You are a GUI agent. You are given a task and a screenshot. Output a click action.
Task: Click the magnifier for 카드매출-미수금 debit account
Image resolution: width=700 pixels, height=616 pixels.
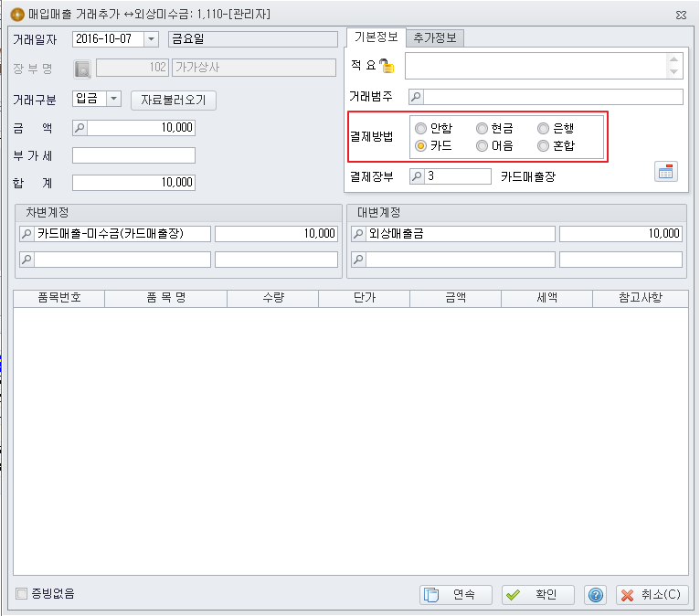(27, 233)
